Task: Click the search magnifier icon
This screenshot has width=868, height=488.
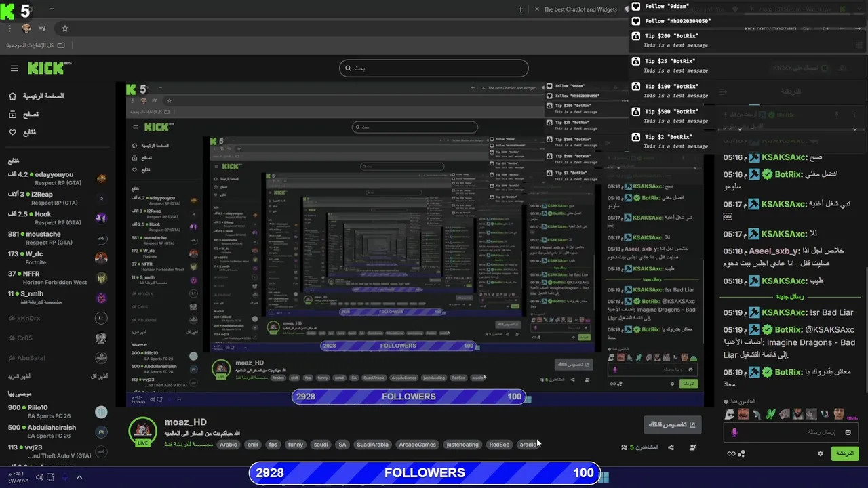Action: coord(348,68)
